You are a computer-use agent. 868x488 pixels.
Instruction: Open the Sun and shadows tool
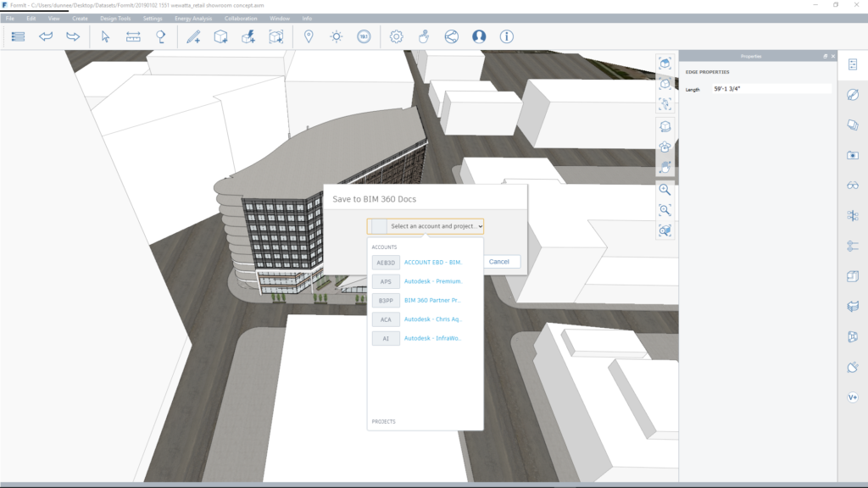[337, 36]
